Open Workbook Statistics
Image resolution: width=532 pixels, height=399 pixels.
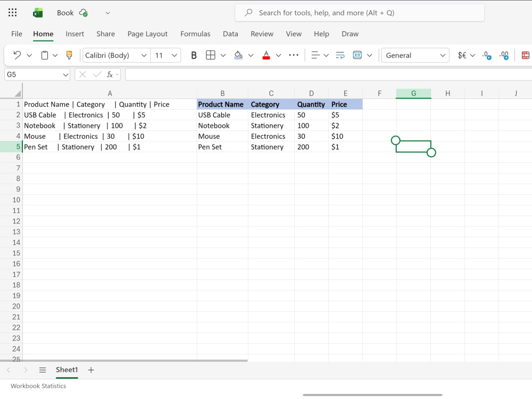tap(38, 386)
